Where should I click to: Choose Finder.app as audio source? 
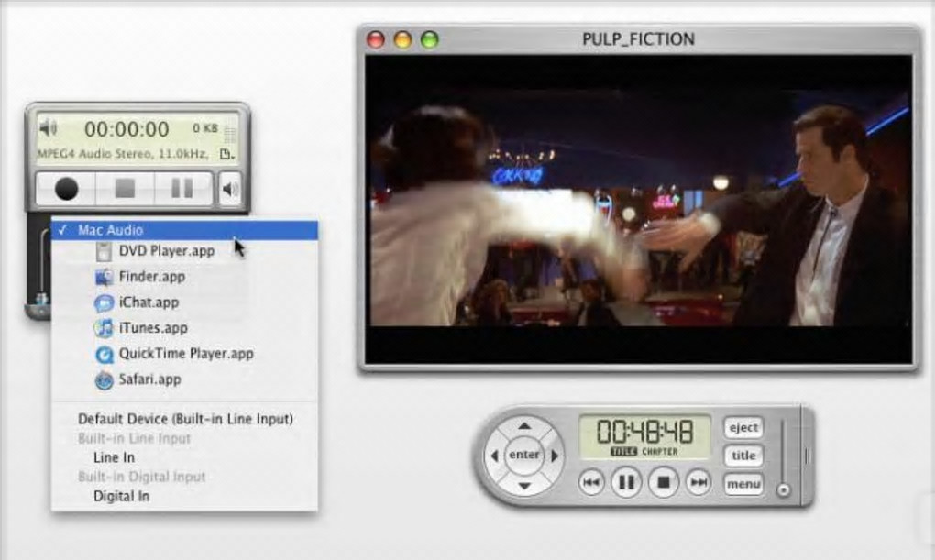coord(184,277)
